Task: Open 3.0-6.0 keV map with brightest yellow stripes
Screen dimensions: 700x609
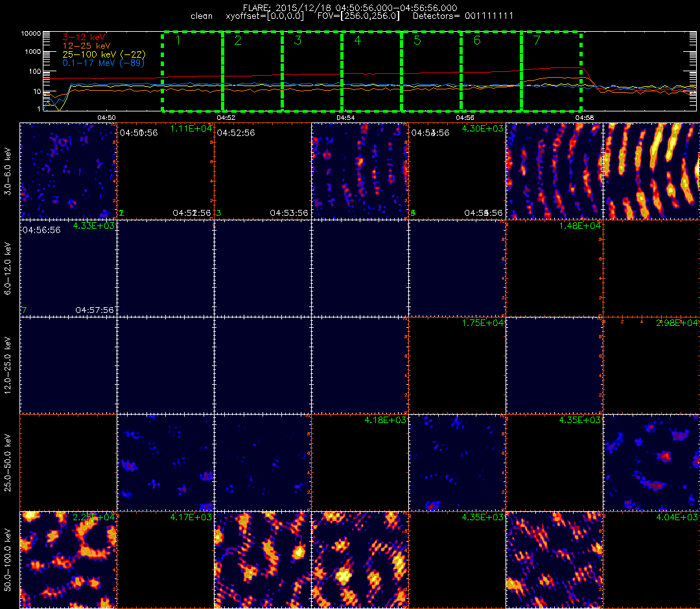Action: point(652,171)
